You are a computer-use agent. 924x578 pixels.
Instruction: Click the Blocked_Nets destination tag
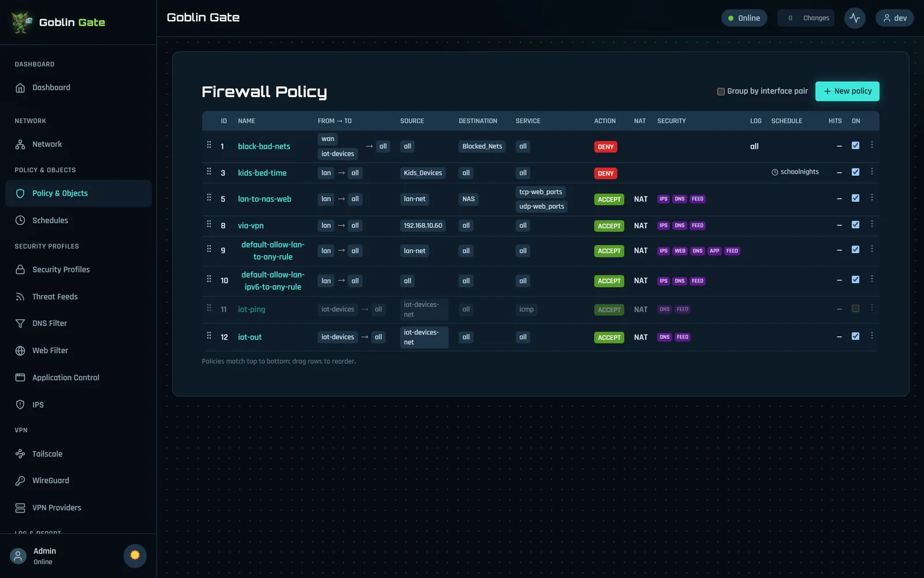pos(482,146)
